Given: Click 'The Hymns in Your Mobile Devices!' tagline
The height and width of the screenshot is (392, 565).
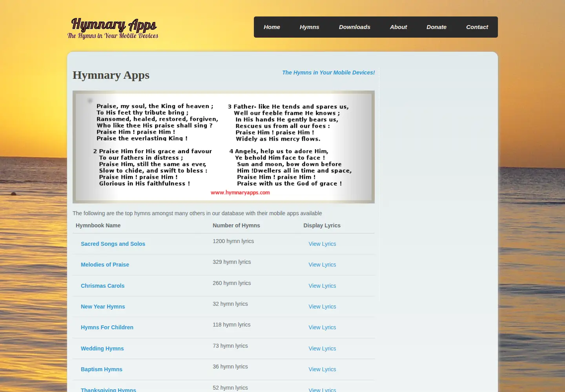Looking at the screenshot, I should point(328,73).
